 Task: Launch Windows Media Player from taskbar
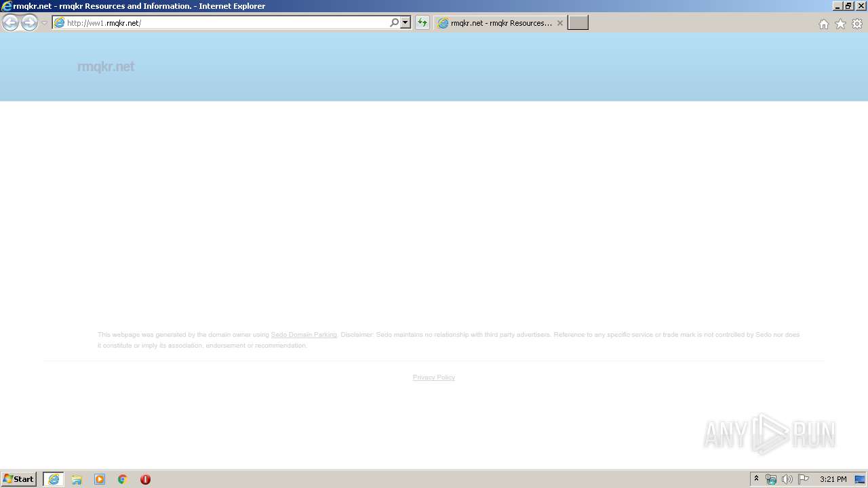coord(100,479)
